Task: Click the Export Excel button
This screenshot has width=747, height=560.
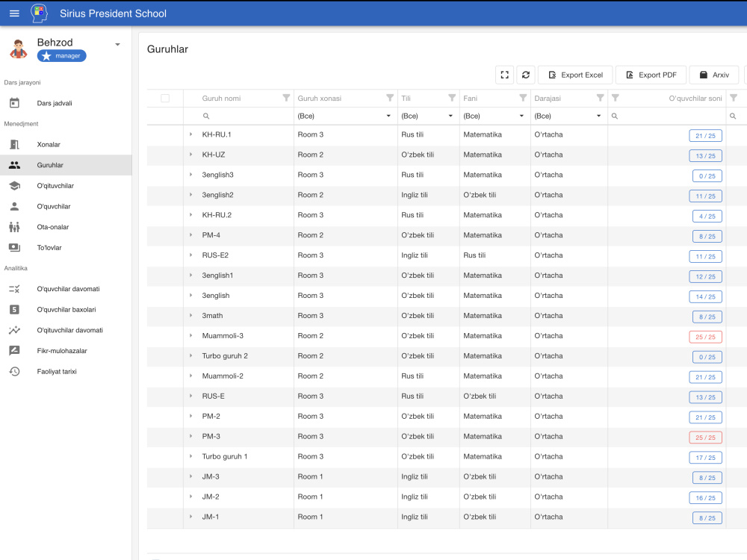Action: pyautogui.click(x=575, y=75)
